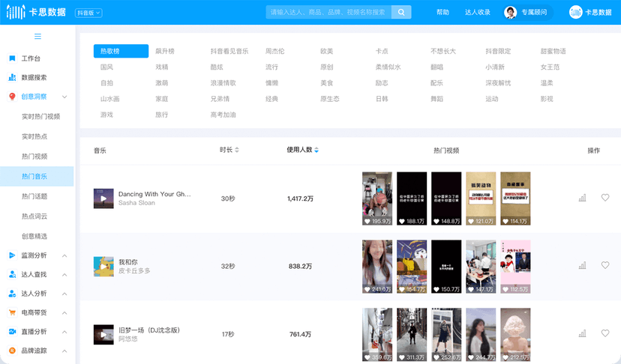
Task: Sort by 使用人数 column
Action: [302, 150]
